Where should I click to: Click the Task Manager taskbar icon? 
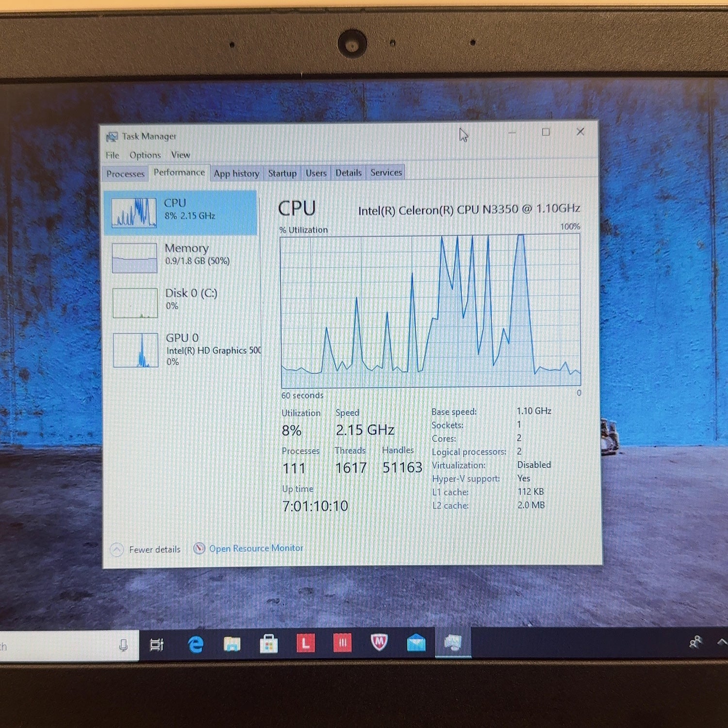pos(452,642)
